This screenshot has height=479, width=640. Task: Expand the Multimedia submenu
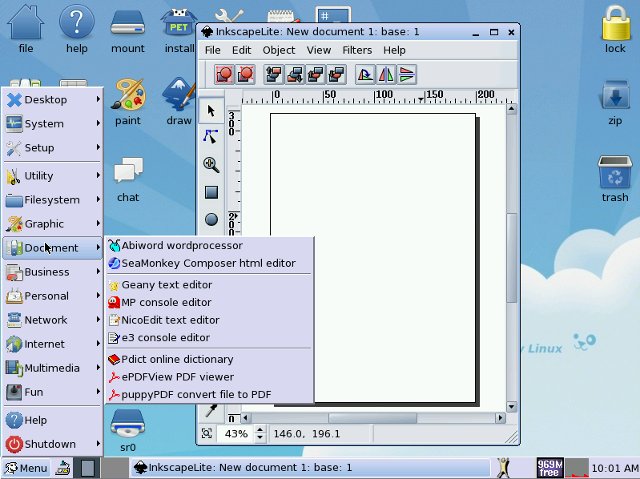(53, 368)
